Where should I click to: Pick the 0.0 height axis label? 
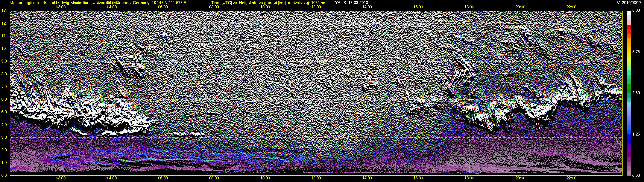4,175
